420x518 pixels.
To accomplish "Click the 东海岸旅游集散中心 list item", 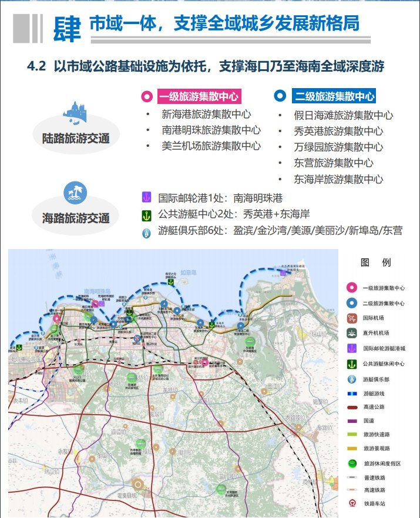I will (338, 179).
